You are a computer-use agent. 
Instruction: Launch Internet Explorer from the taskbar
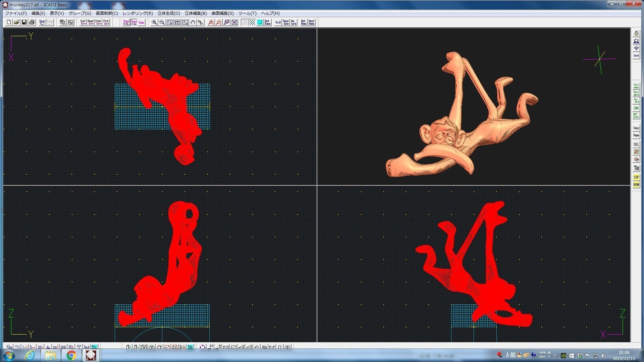(x=30, y=355)
